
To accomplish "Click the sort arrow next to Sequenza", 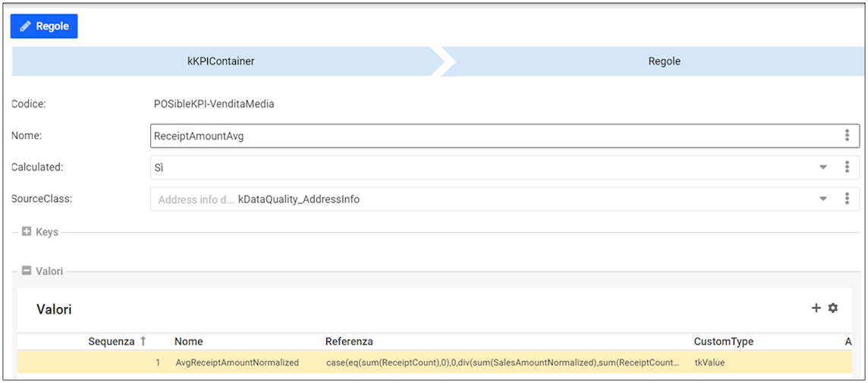I will (142, 341).
